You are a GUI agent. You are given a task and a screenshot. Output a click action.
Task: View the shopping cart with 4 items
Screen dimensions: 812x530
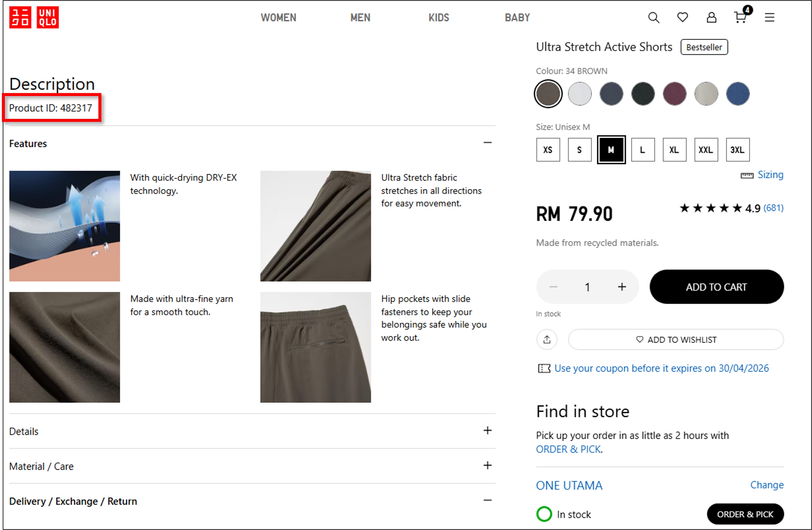[740, 17]
